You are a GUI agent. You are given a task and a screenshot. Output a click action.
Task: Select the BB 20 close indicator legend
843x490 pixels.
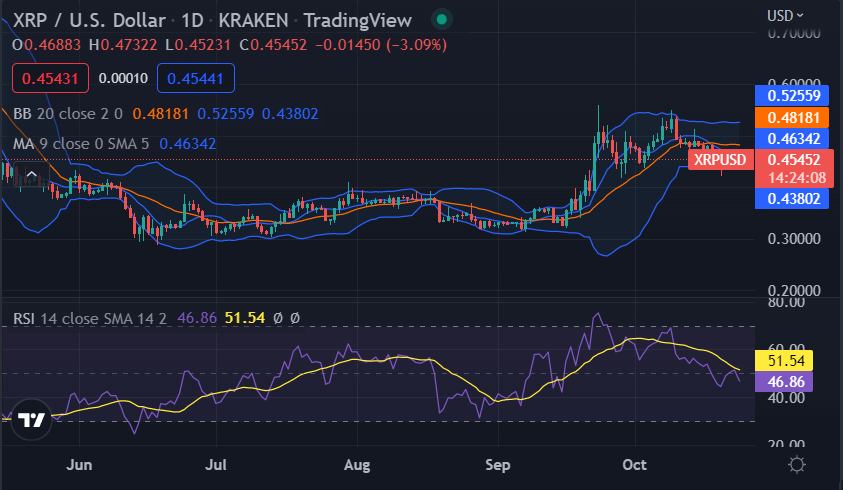[68, 114]
